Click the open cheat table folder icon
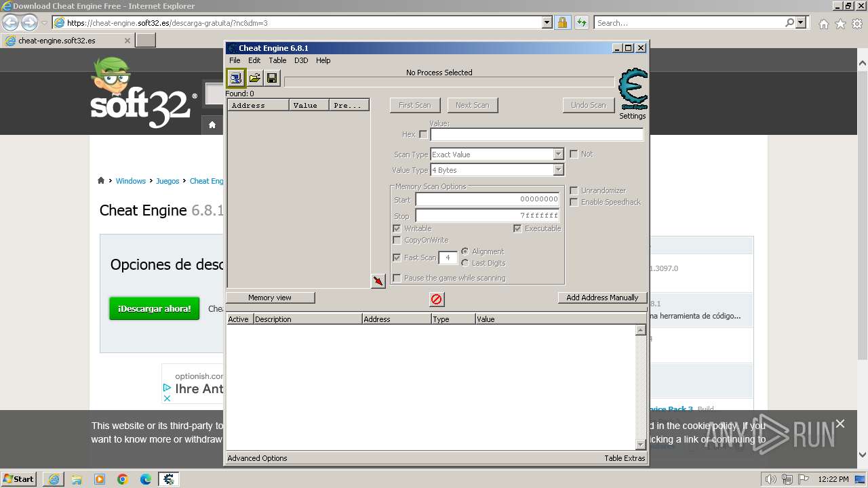The image size is (868, 488). tap(254, 78)
